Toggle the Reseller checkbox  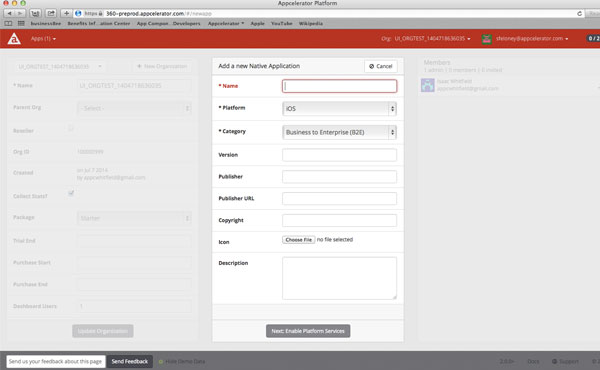(71, 129)
